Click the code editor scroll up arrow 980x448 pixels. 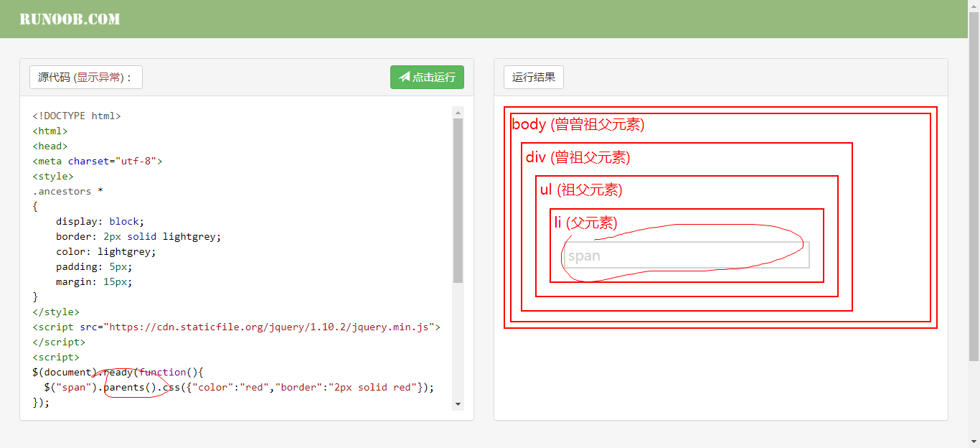(x=458, y=112)
